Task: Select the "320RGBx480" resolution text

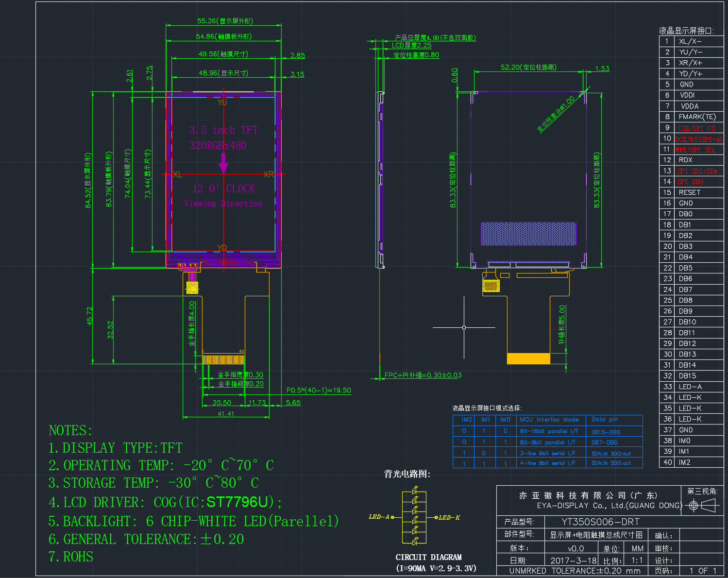Action: tap(218, 146)
